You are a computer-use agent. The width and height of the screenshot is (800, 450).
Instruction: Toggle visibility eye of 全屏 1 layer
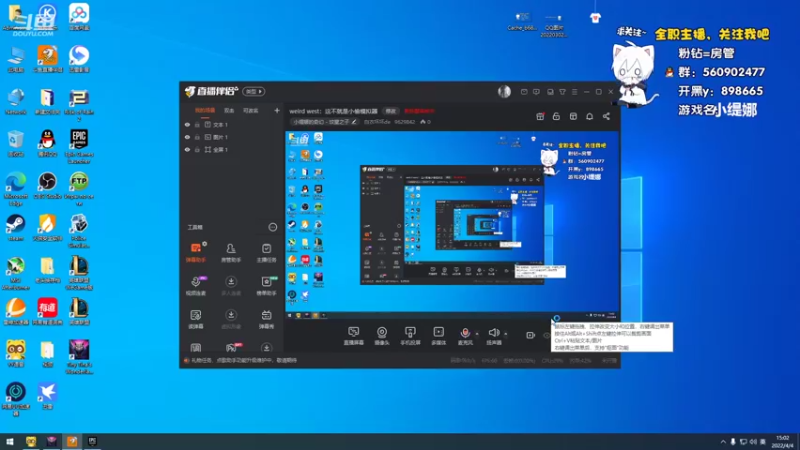click(x=187, y=149)
